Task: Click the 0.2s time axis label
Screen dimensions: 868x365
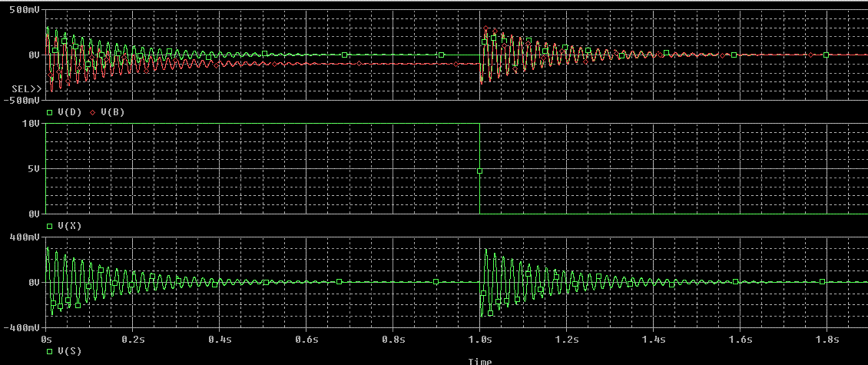Action: [x=132, y=338]
